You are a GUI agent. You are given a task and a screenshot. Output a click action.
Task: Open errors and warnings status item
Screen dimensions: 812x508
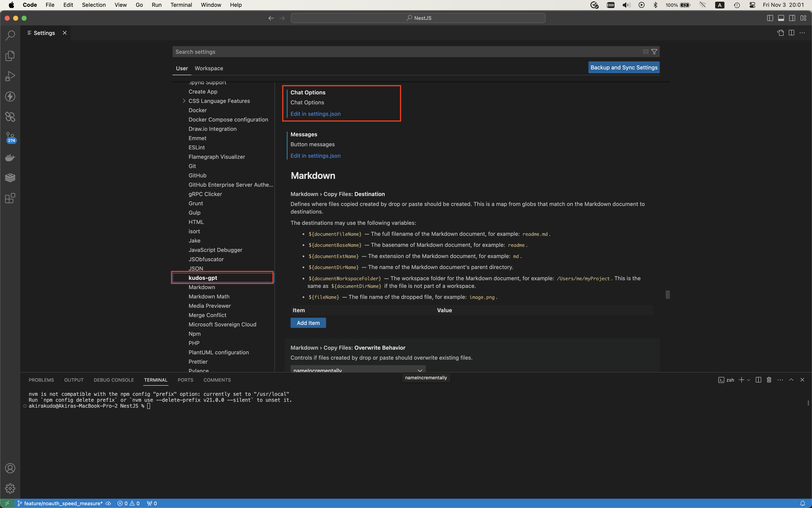[129, 503]
